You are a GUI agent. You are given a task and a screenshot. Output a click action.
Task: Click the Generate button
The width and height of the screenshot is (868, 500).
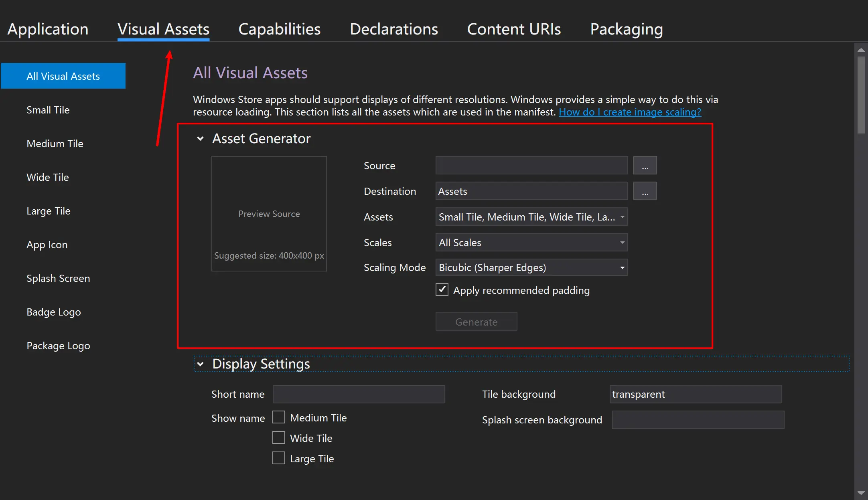476,322
